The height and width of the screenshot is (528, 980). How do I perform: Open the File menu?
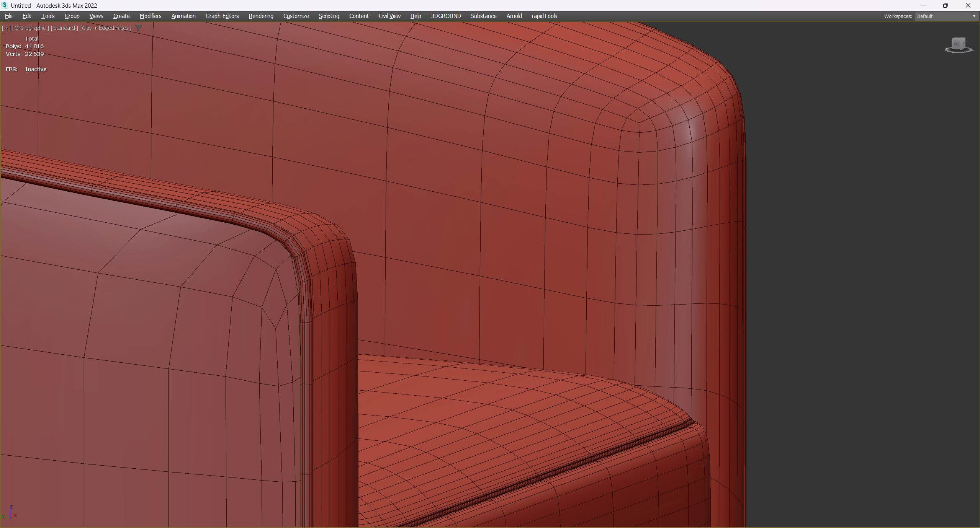(x=8, y=16)
